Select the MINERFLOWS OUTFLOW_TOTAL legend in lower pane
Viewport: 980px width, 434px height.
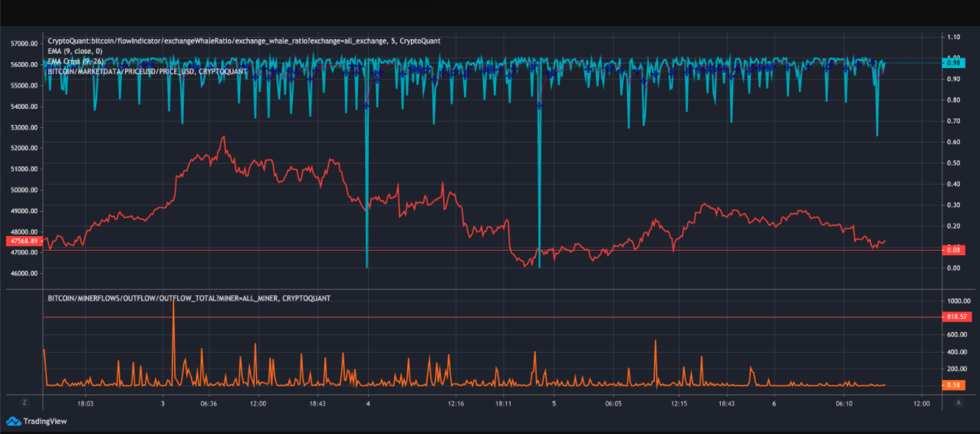click(189, 298)
